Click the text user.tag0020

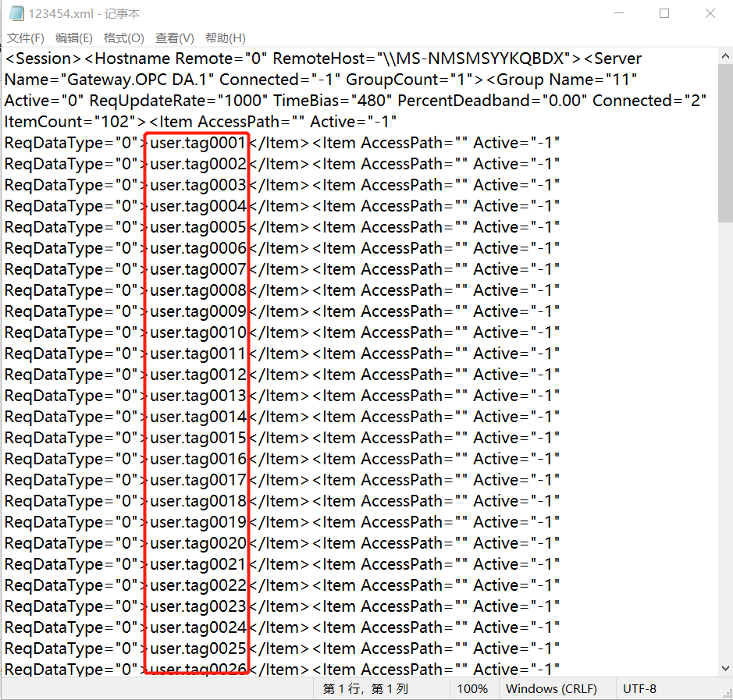click(197, 543)
